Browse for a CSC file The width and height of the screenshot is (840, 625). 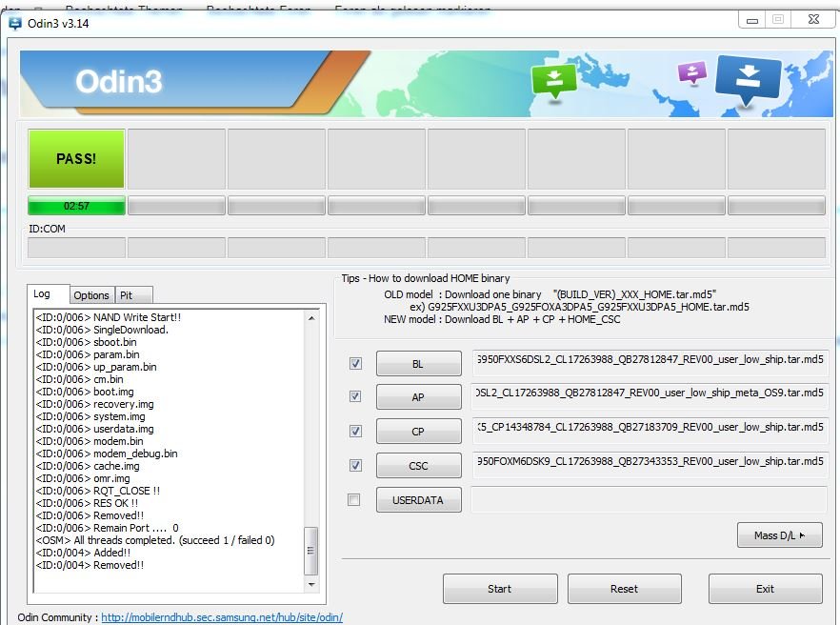tap(418, 466)
